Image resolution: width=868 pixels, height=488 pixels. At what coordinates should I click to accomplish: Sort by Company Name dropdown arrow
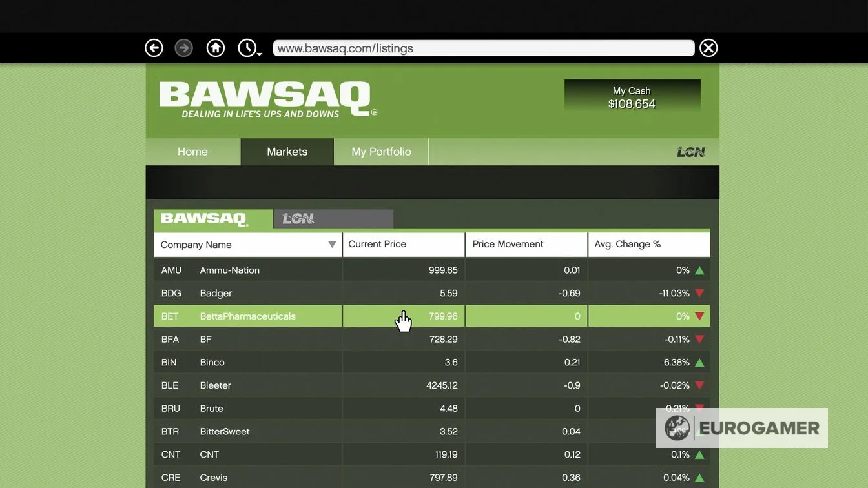click(332, 245)
